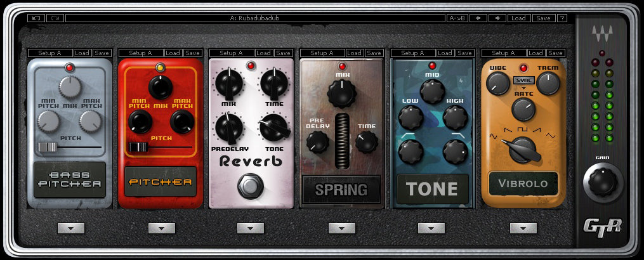Open pedal selector below Bass Pitcher

click(x=71, y=228)
